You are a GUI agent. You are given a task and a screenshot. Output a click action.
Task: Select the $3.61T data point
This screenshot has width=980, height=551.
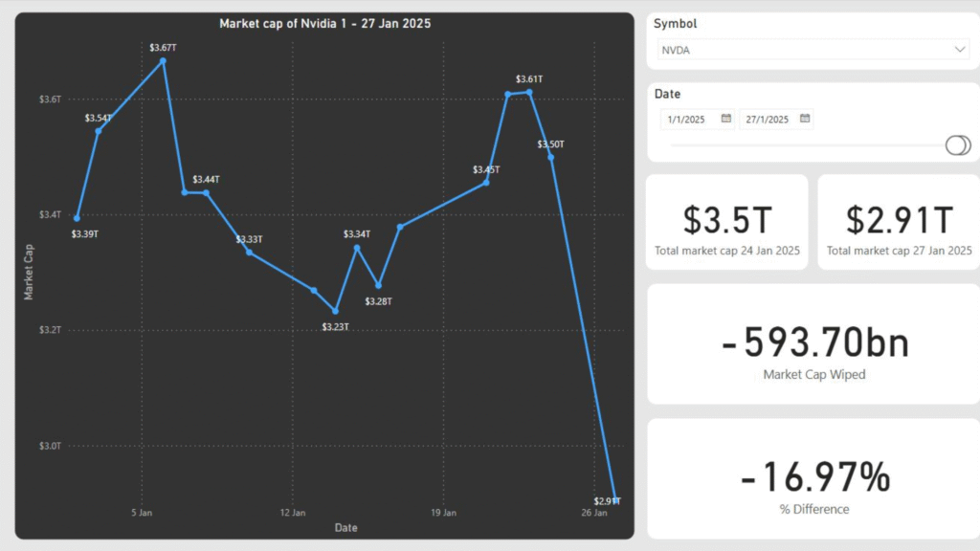(x=529, y=93)
